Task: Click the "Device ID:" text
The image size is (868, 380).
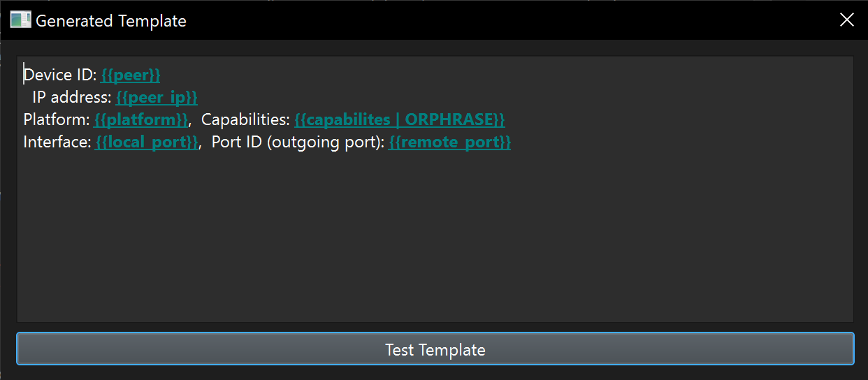Action: click(60, 75)
